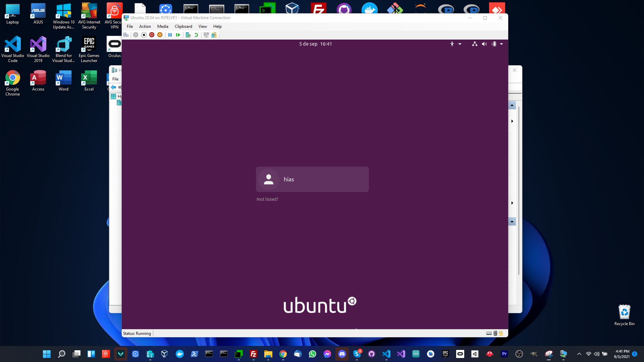The width and height of the screenshot is (644, 362).
Task: Click the Status: Running text
Action: point(137,334)
